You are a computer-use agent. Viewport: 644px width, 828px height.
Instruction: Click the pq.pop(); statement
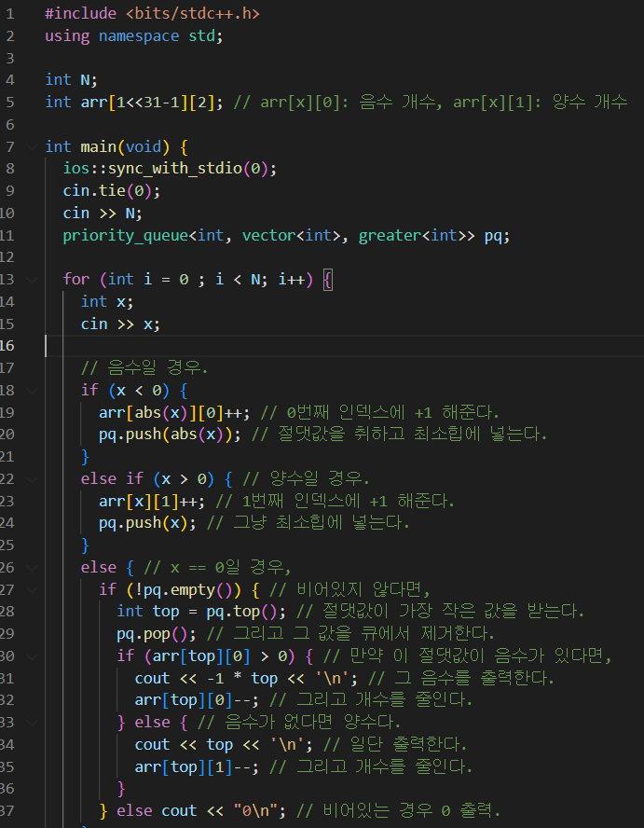coord(157,634)
